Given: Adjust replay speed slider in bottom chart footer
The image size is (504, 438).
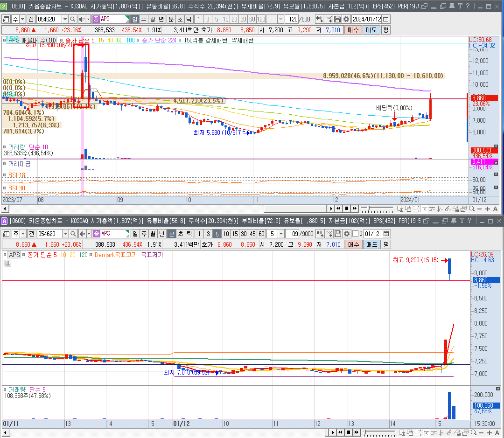Looking at the screenshot, I should click(379, 433).
